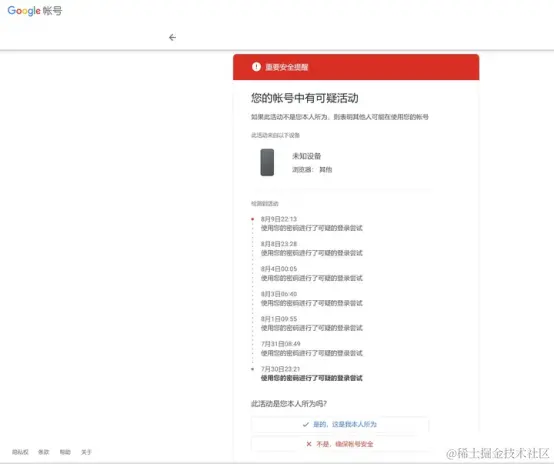Open the 关于 footer link

point(86,452)
